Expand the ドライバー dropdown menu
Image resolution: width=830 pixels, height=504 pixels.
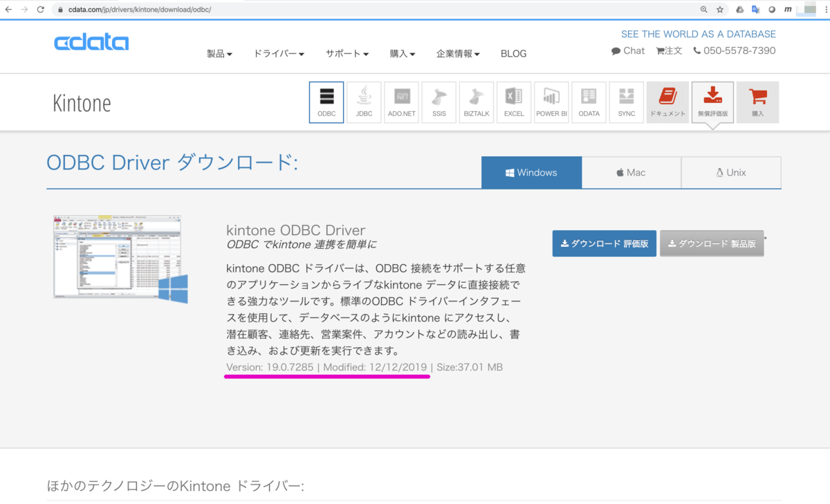(279, 54)
